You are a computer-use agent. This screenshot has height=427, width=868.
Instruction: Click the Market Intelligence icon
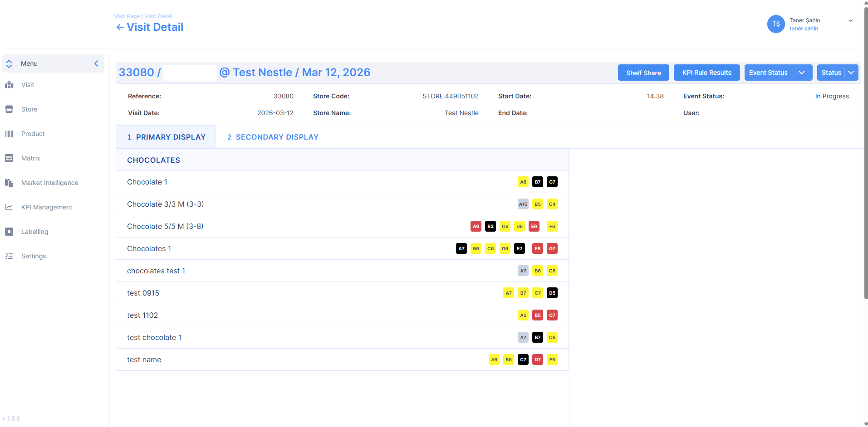[x=9, y=183]
